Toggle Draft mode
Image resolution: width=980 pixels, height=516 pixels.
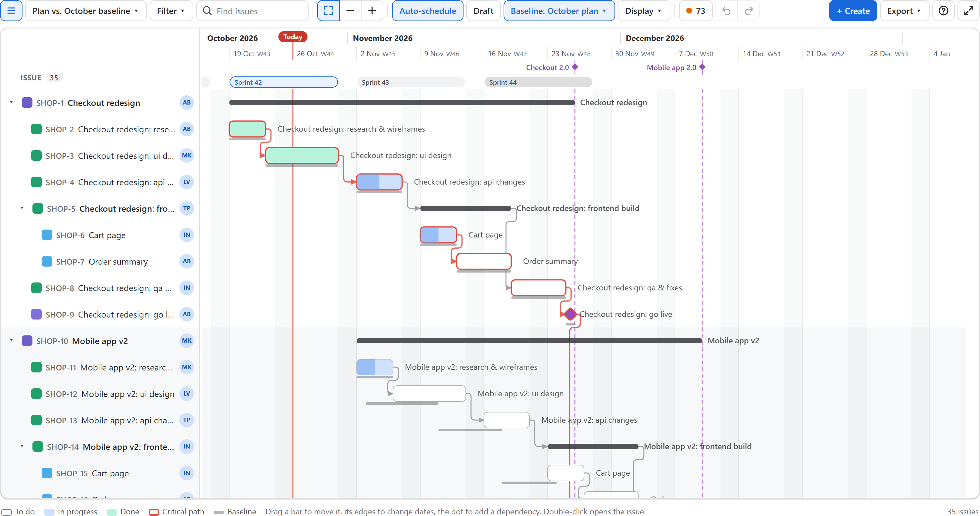pyautogui.click(x=483, y=11)
